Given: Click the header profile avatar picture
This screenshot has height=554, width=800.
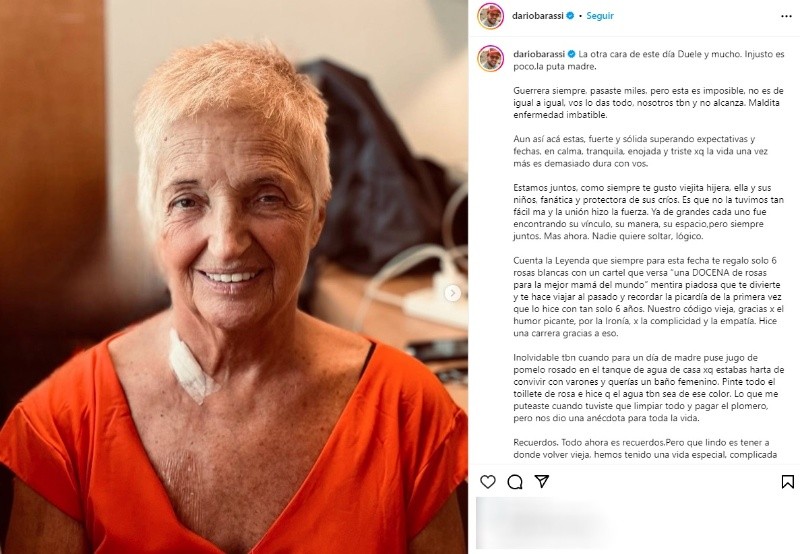Looking at the screenshot, I should coord(490,16).
